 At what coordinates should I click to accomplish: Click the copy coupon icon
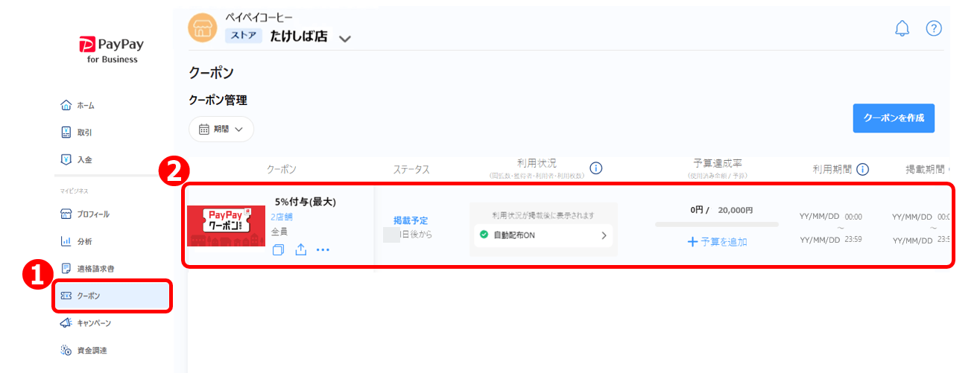(279, 250)
